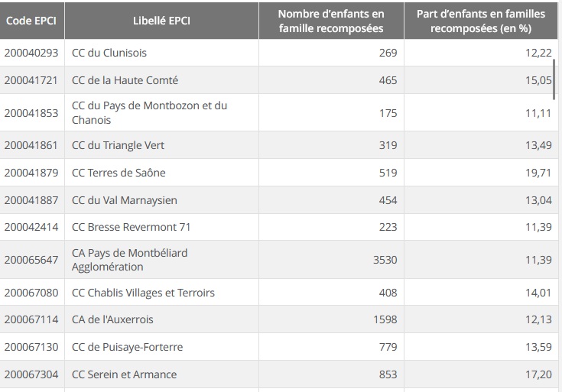Screen dimensions: 562x392
Task: Select the "CC de Puisaye-Forterre" cell
Action: 127,347
